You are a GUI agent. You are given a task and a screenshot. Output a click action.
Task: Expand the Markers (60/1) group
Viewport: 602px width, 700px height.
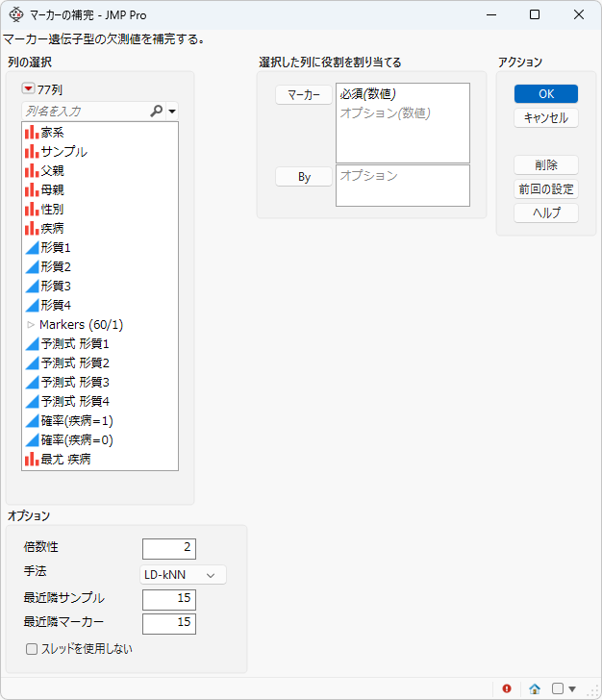tap(31, 325)
